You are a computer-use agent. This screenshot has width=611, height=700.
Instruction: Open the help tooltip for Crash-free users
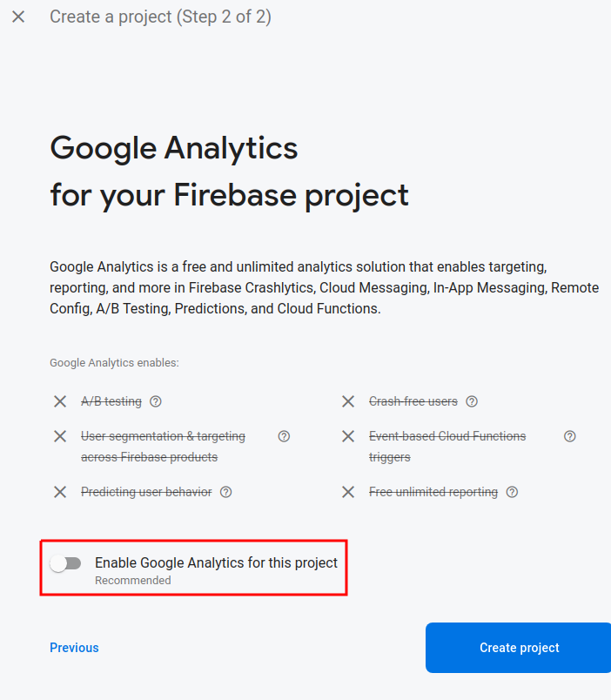(x=472, y=401)
